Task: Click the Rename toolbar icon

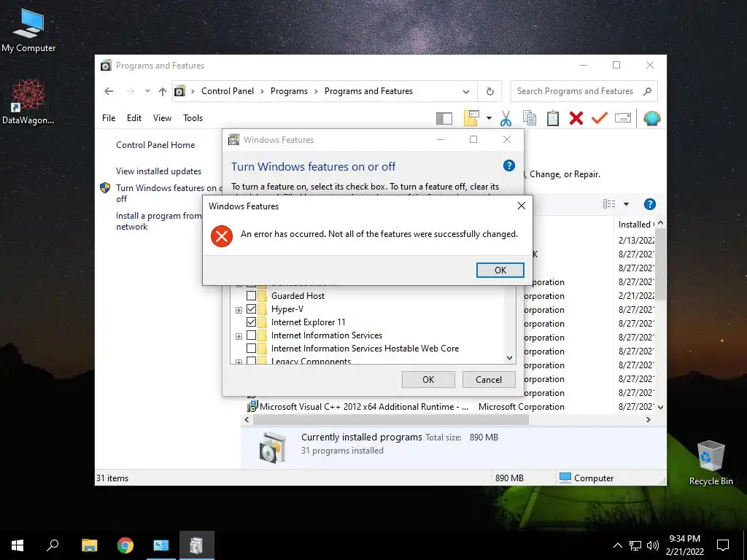Action: click(x=623, y=117)
